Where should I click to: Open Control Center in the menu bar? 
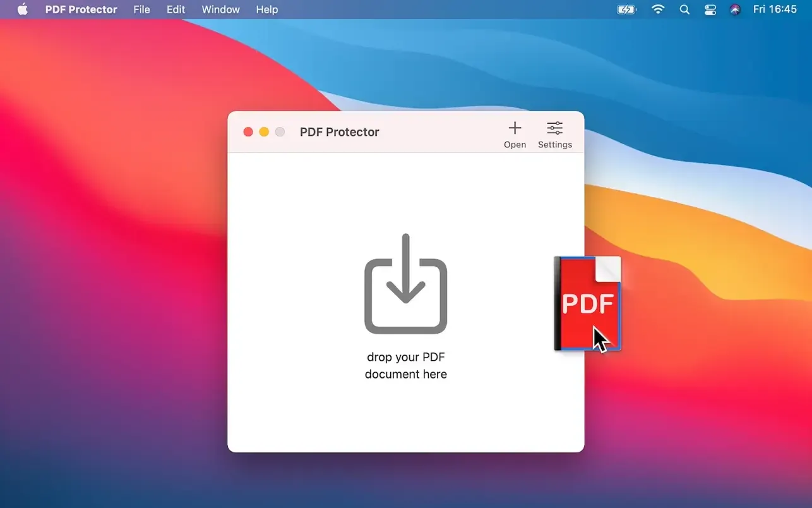710,9
